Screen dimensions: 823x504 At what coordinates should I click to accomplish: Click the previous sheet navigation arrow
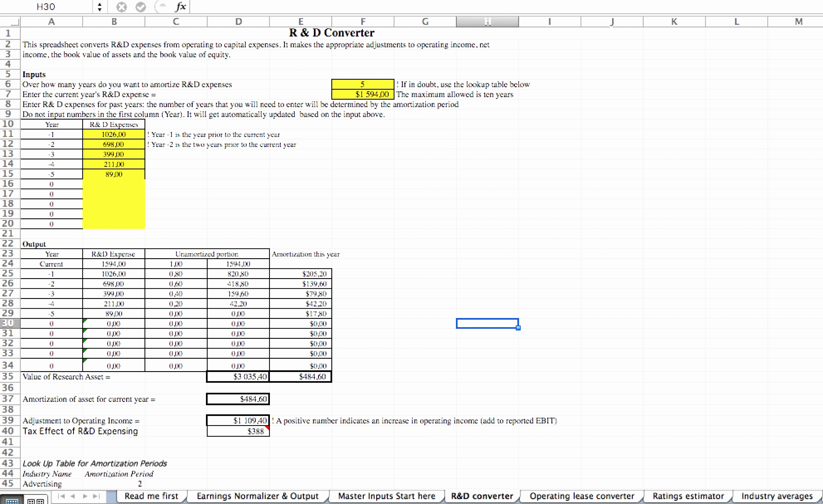coord(73,496)
